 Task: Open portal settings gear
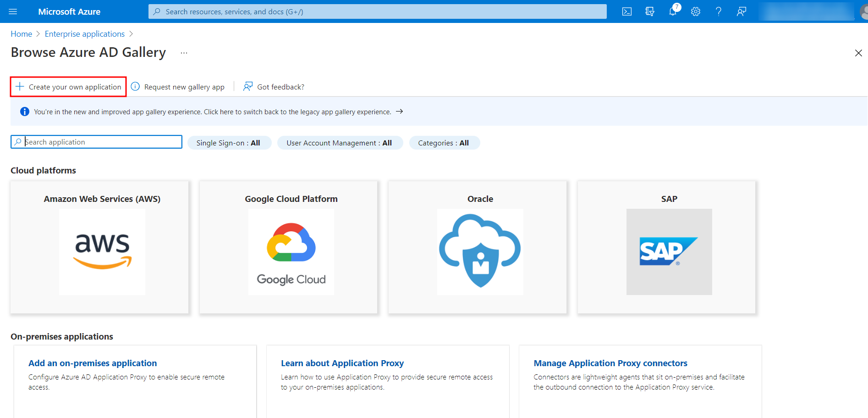(x=696, y=11)
